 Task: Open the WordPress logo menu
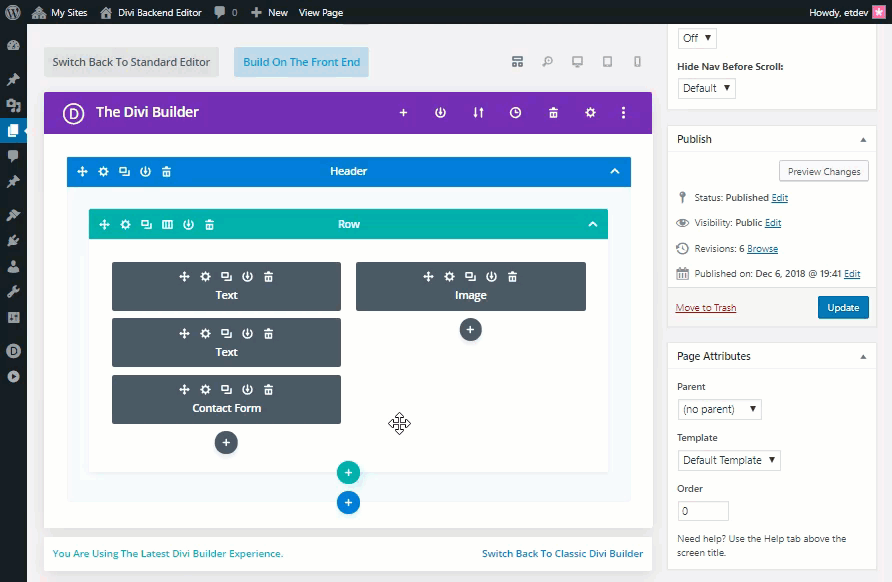click(13, 12)
